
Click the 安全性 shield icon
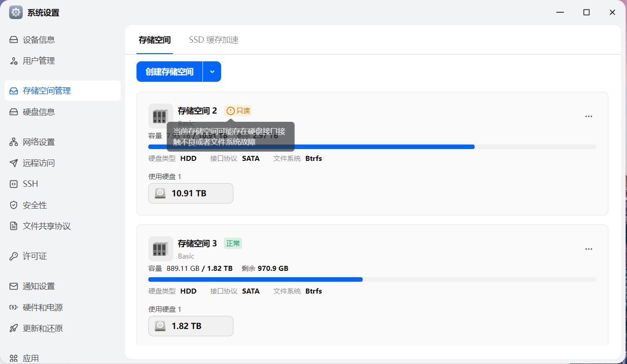[x=14, y=205]
